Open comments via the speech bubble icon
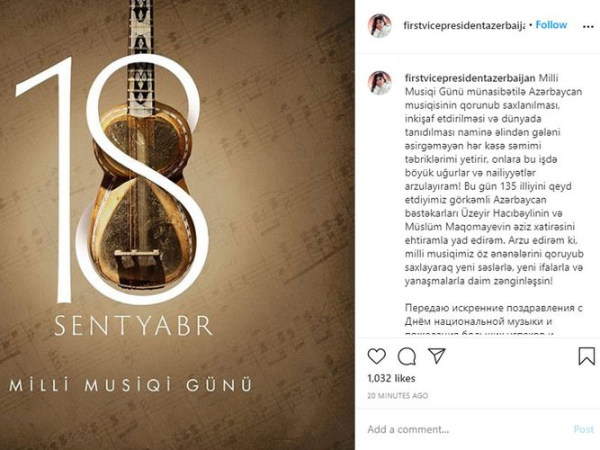The image size is (600, 450). [x=406, y=356]
